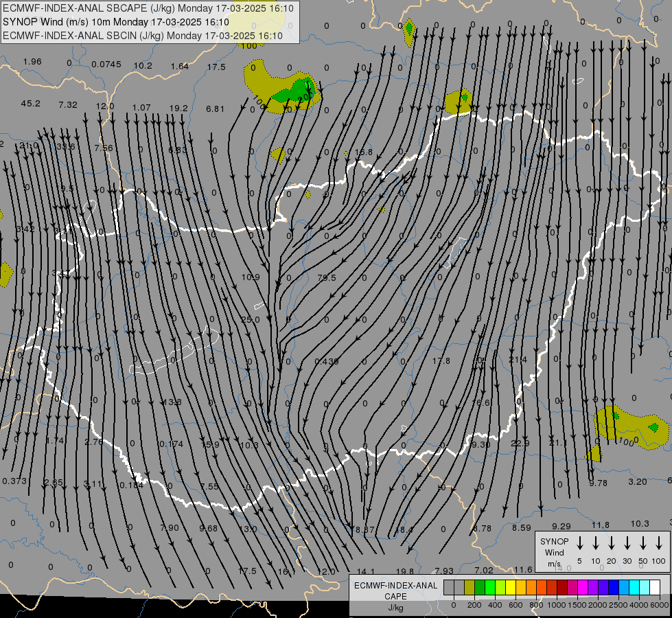Click the 3.20 value on the map

637,481
